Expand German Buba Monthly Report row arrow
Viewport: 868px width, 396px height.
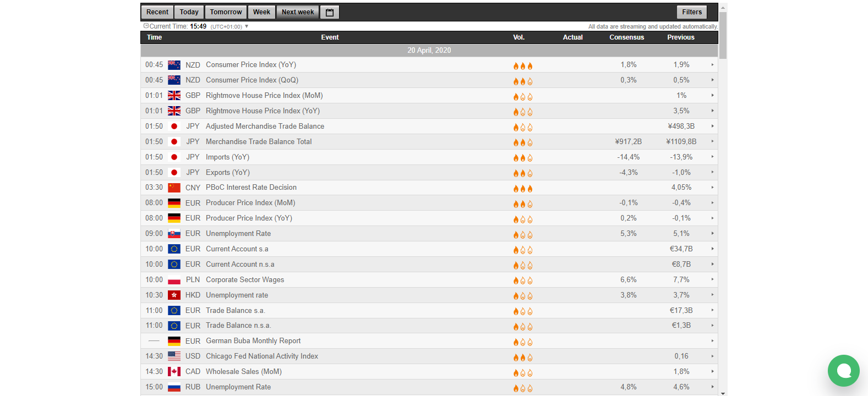click(712, 341)
